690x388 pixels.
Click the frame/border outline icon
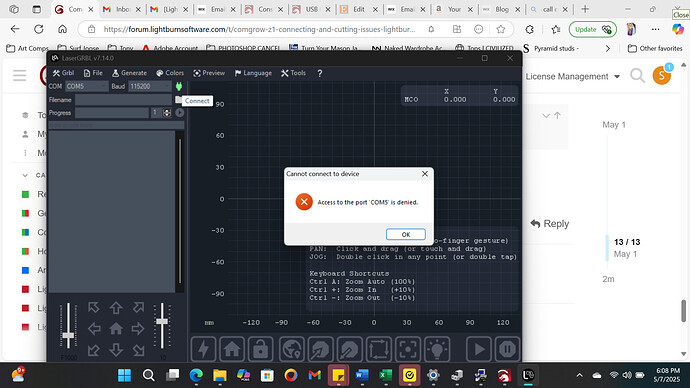[379, 349]
